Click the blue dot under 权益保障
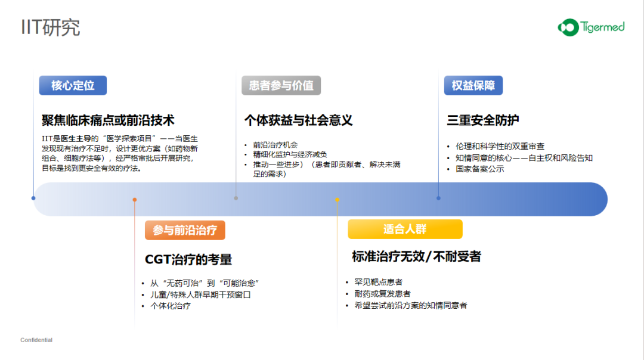Viewport: 644px width, 360px height. click(x=438, y=198)
